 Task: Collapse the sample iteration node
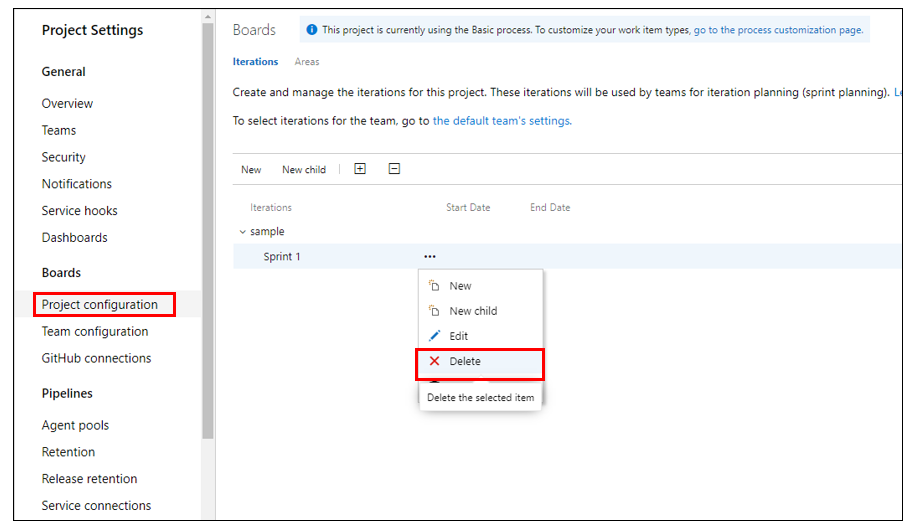point(242,232)
